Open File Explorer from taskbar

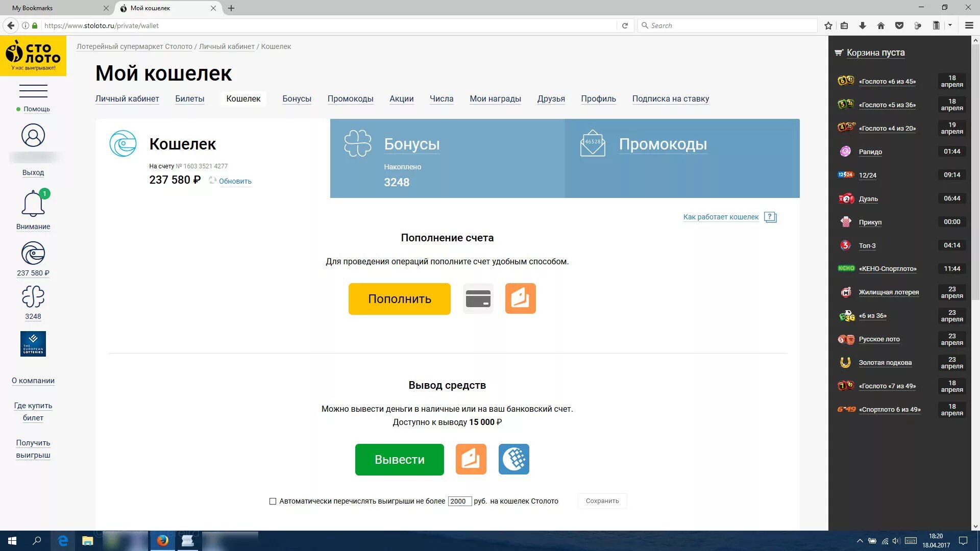[x=88, y=541]
